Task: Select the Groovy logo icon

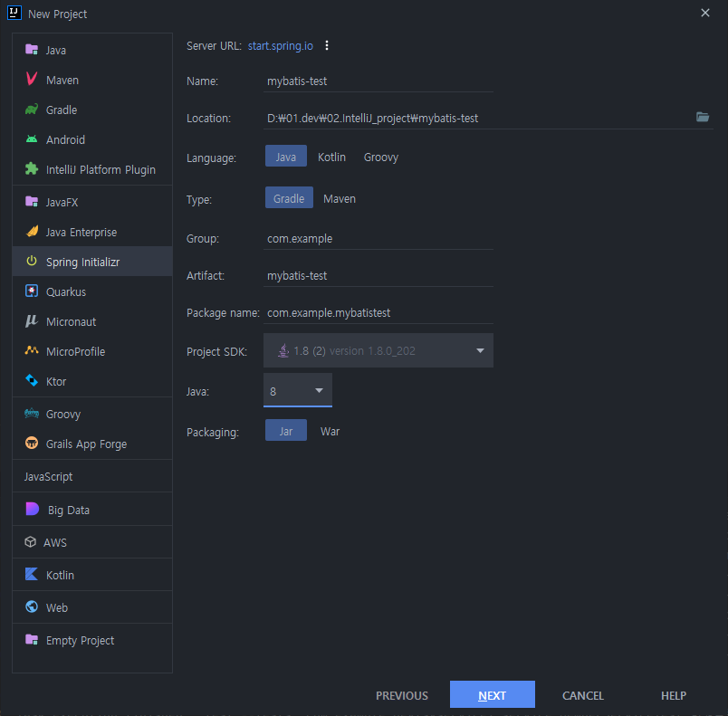Action: [32, 413]
